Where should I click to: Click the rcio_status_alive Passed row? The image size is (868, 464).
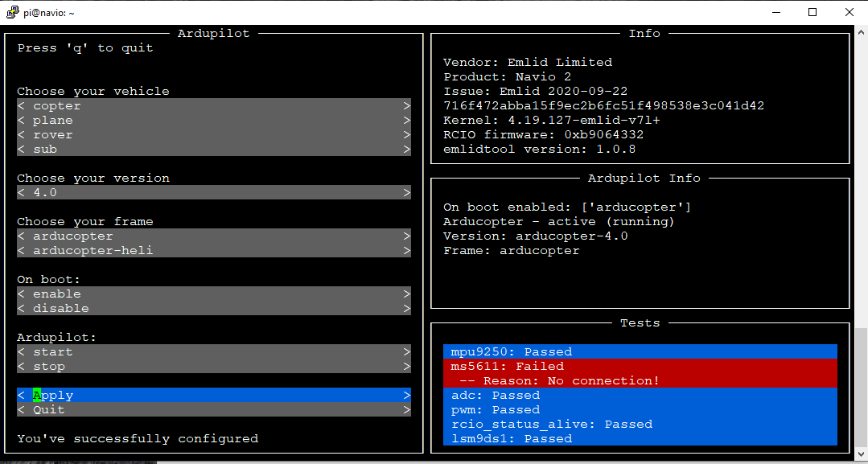pos(640,424)
